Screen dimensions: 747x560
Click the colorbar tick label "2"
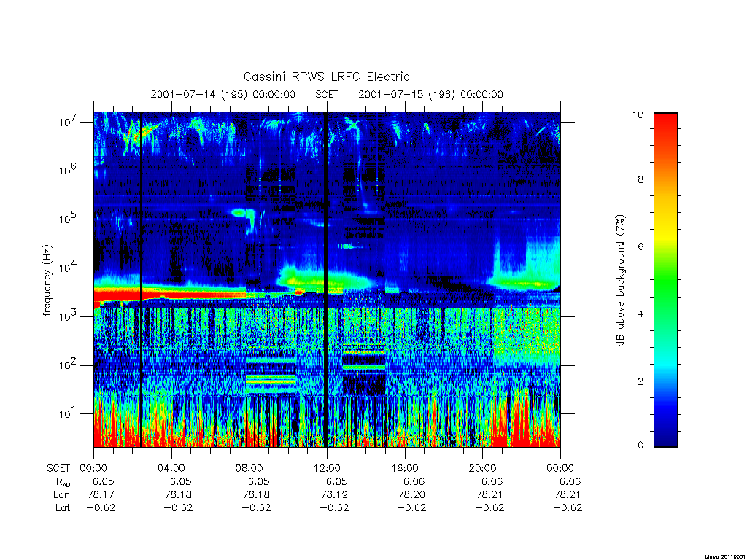coord(640,381)
